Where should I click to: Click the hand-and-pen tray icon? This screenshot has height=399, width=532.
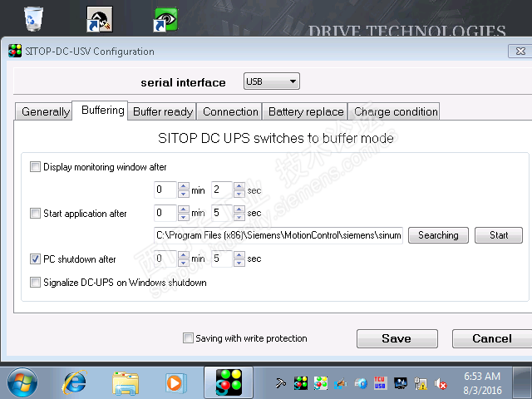tap(340, 383)
